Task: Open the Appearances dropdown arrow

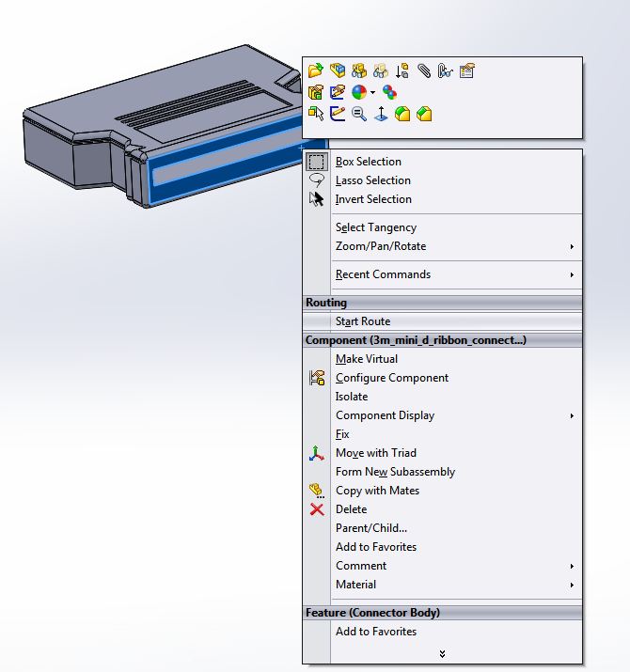Action: 372,92
